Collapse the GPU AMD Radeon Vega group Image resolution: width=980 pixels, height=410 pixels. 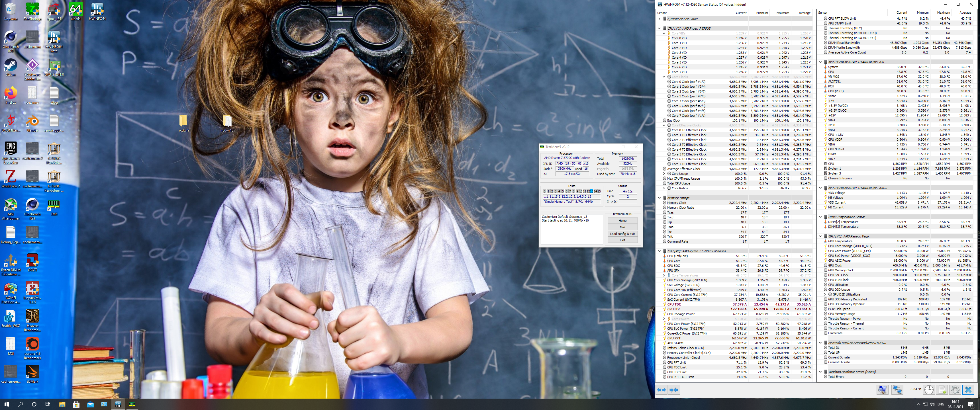[x=820, y=236]
